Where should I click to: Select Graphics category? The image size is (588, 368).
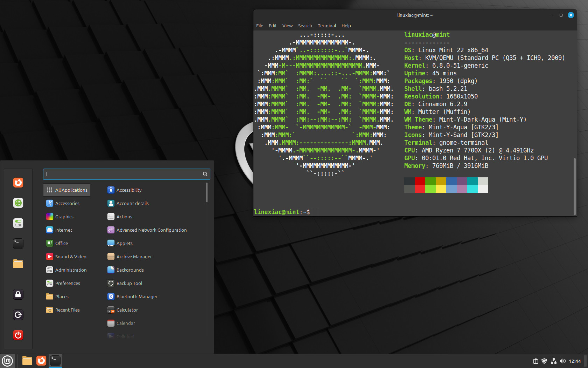[x=60, y=217]
